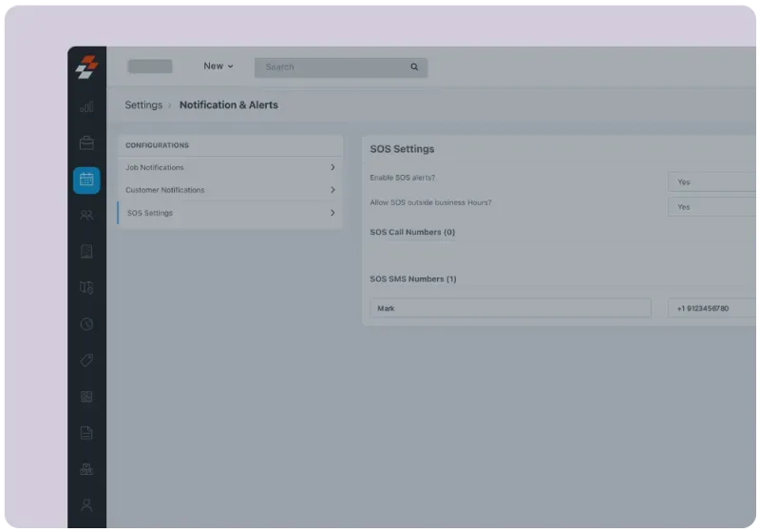Click the building icon in the sidebar

coord(86,252)
